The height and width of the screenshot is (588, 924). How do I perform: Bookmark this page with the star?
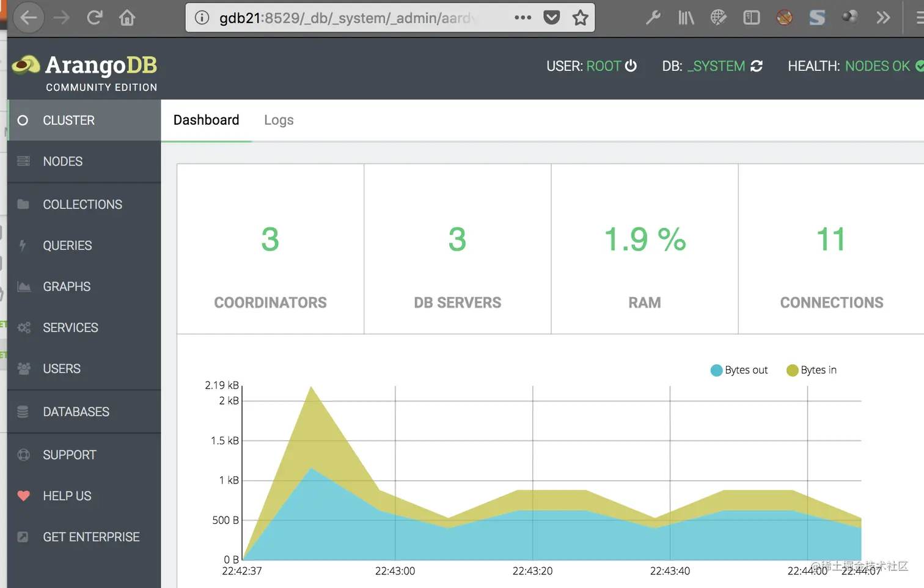pos(581,18)
